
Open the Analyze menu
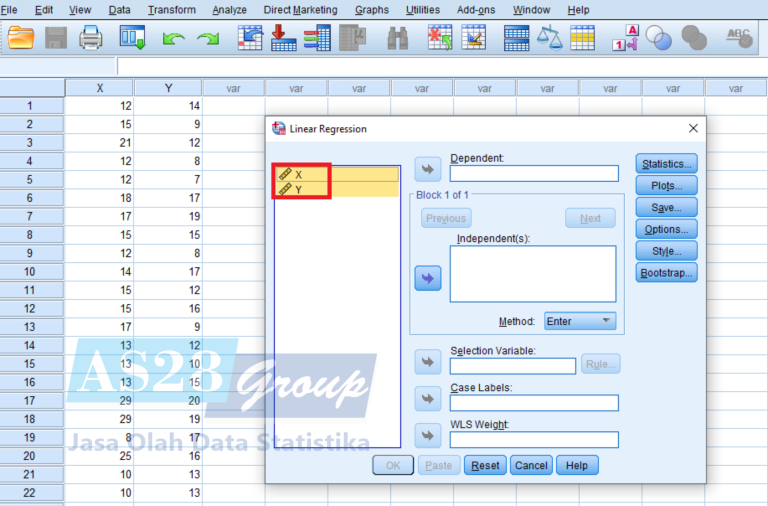tap(229, 10)
